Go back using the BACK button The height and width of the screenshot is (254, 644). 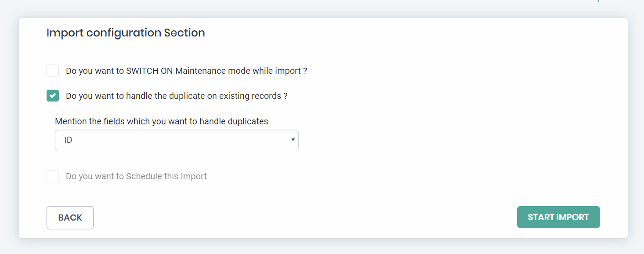[x=70, y=218]
